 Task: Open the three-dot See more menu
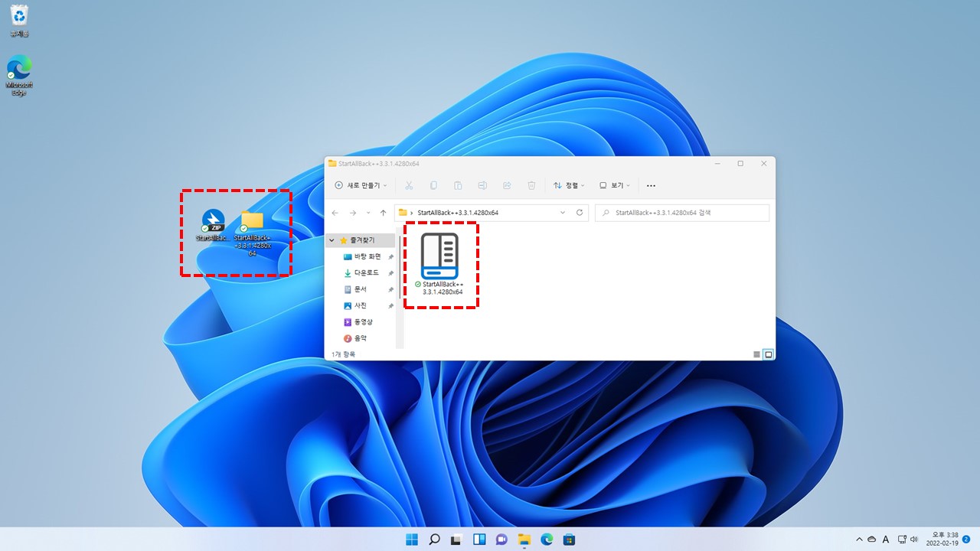click(x=651, y=185)
